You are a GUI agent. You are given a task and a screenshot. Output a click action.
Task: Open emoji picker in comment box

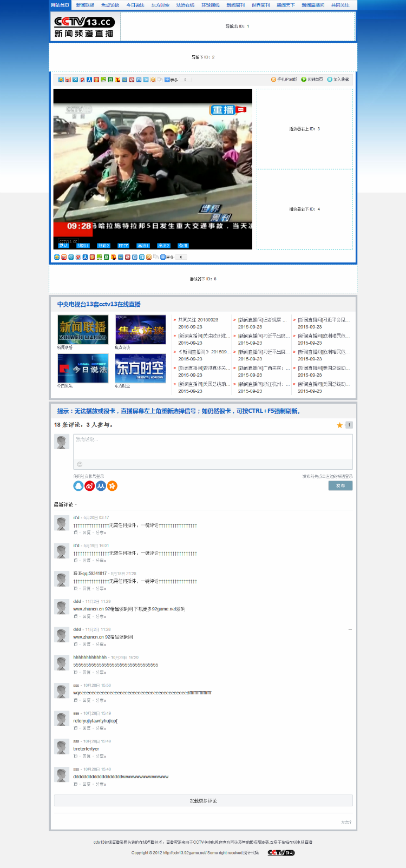point(80,464)
